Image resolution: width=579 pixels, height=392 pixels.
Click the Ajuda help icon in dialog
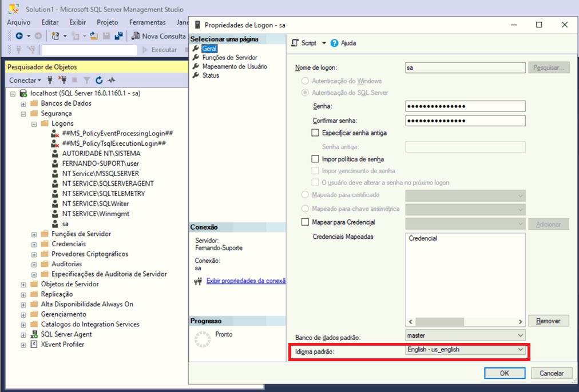click(335, 43)
